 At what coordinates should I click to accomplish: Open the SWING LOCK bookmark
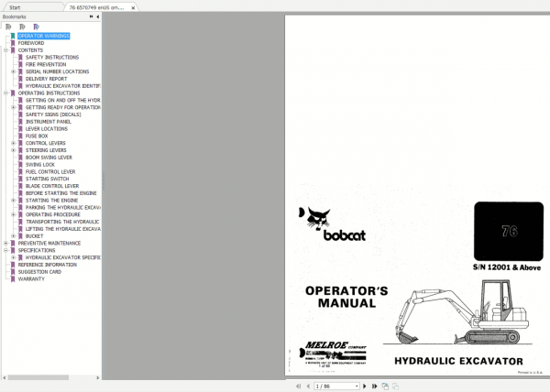pyautogui.click(x=40, y=165)
